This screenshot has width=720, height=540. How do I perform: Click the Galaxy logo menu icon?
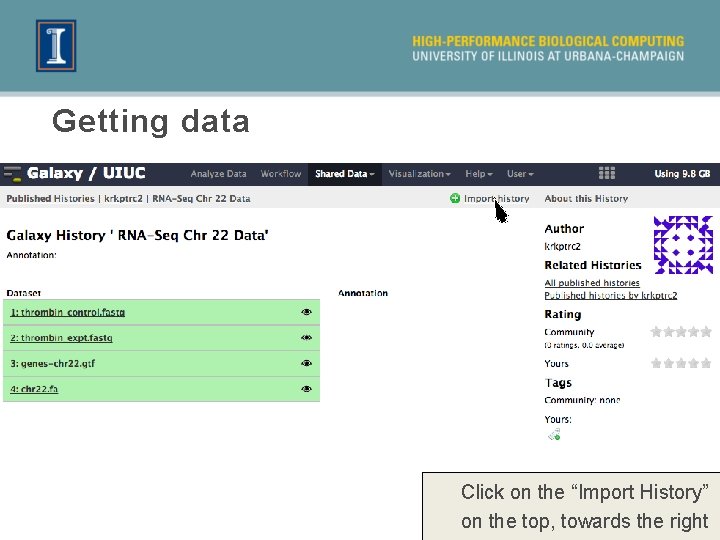pyautogui.click(x=13, y=174)
